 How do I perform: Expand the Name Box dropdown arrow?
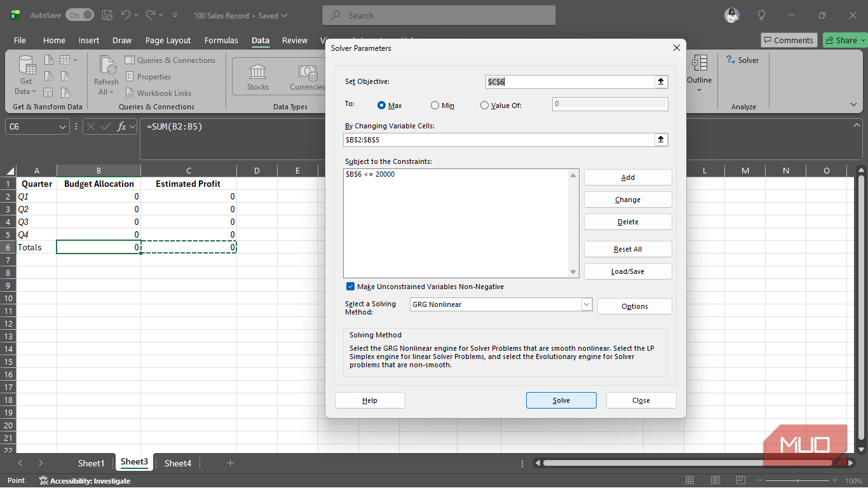[62, 126]
